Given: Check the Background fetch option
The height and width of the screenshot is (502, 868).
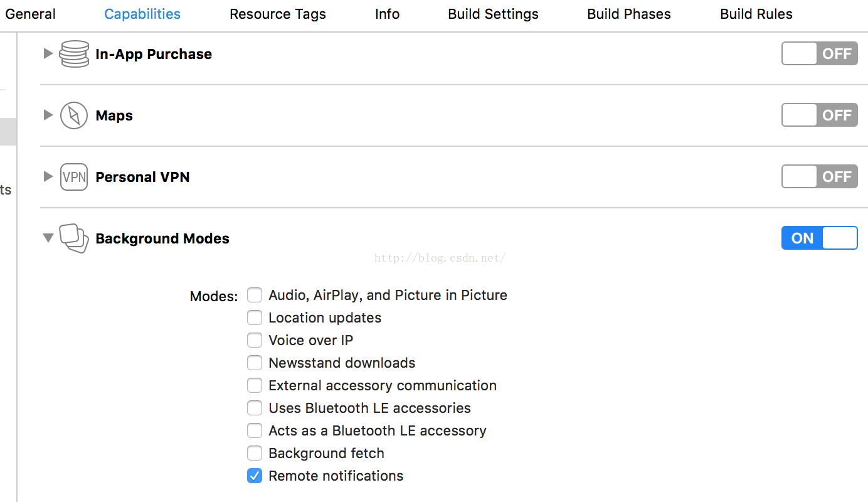Looking at the screenshot, I should pyautogui.click(x=254, y=453).
